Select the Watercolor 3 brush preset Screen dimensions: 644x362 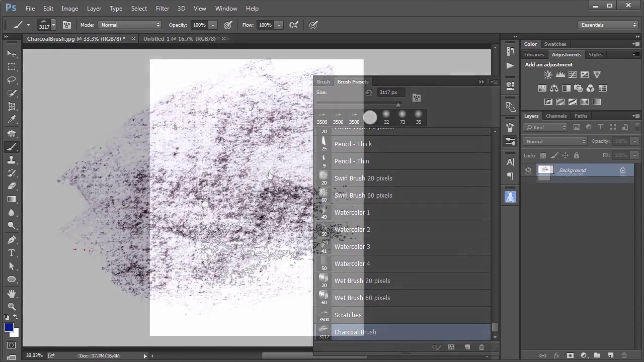403,246
